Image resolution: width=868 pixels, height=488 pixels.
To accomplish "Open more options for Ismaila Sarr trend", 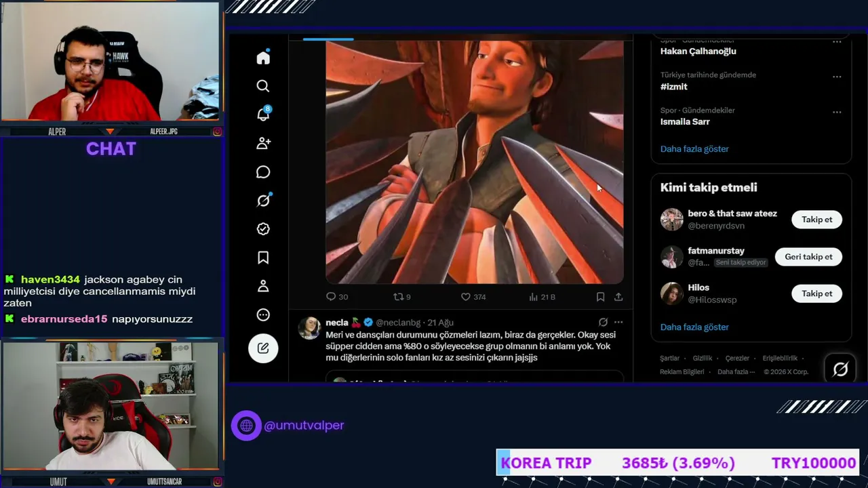I will [x=837, y=112].
